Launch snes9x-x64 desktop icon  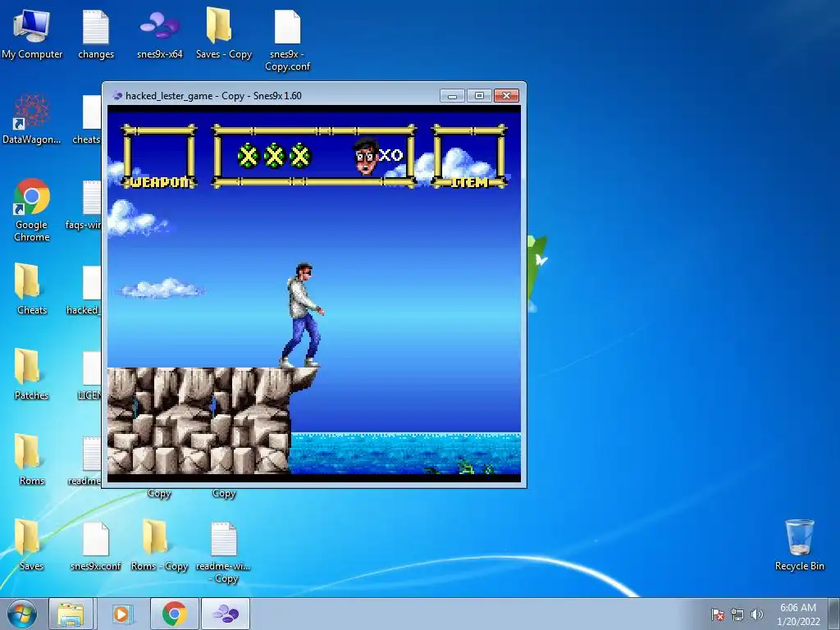click(160, 34)
